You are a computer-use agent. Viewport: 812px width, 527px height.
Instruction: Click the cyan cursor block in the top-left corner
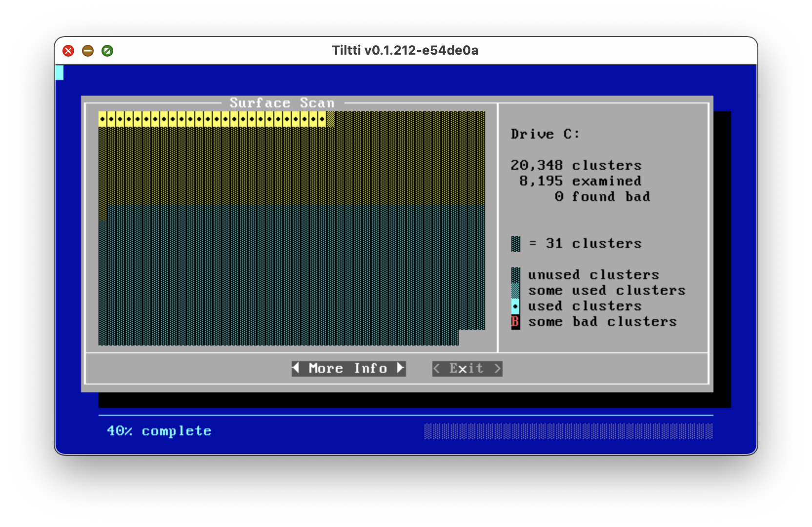tap(60, 73)
